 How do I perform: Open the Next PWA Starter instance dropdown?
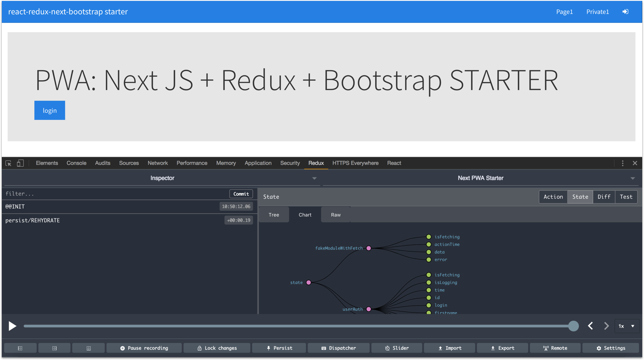point(481,178)
